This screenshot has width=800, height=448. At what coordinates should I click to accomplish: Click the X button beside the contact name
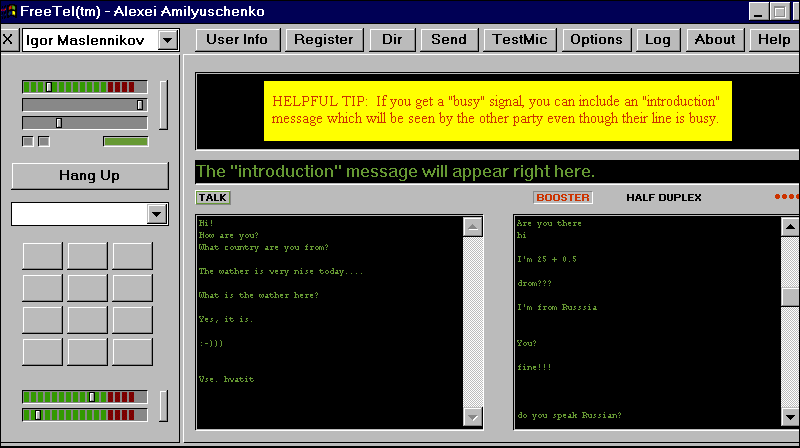[x=8, y=40]
